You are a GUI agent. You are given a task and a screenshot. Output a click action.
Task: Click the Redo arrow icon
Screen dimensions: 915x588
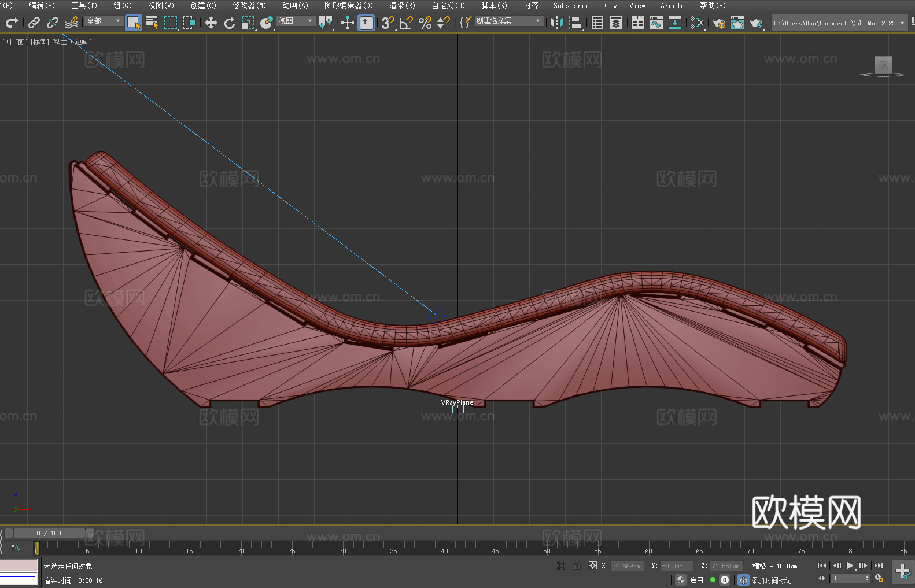click(x=12, y=23)
